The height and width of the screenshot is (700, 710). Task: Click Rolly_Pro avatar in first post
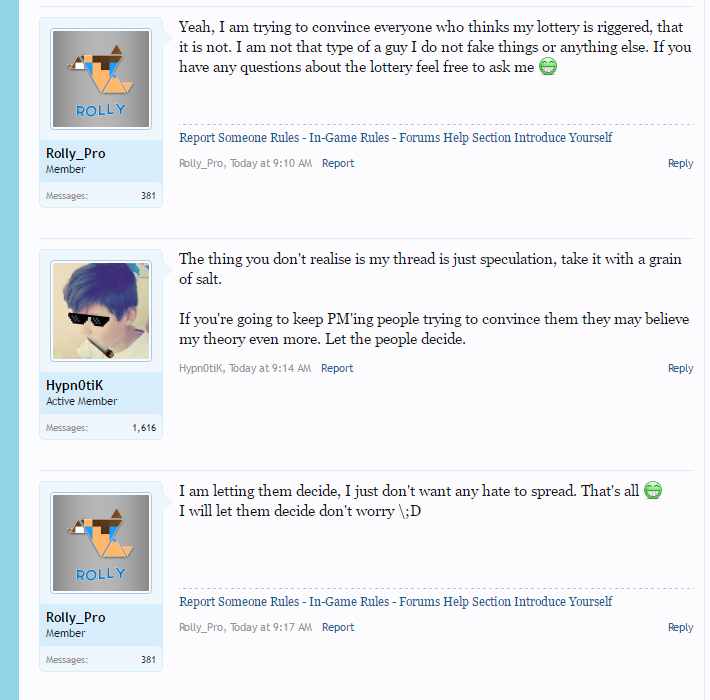(x=100, y=78)
